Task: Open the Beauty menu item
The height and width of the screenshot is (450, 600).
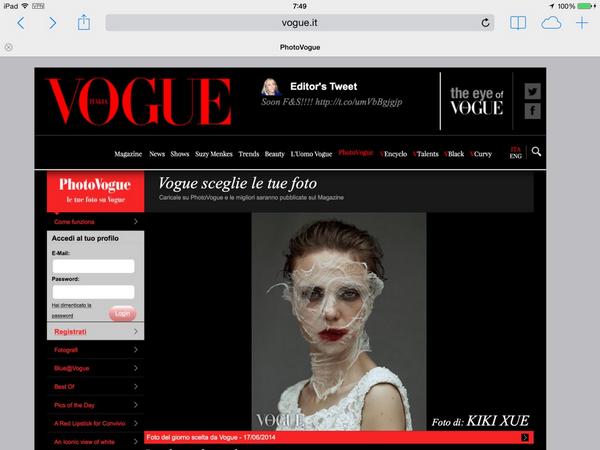Action: 275,154
